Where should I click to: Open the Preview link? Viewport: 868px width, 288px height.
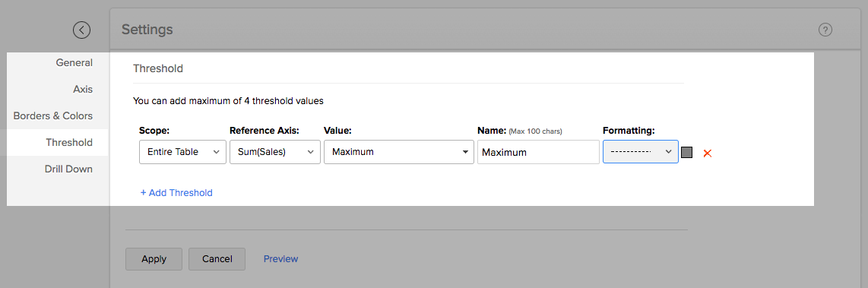coord(280,258)
